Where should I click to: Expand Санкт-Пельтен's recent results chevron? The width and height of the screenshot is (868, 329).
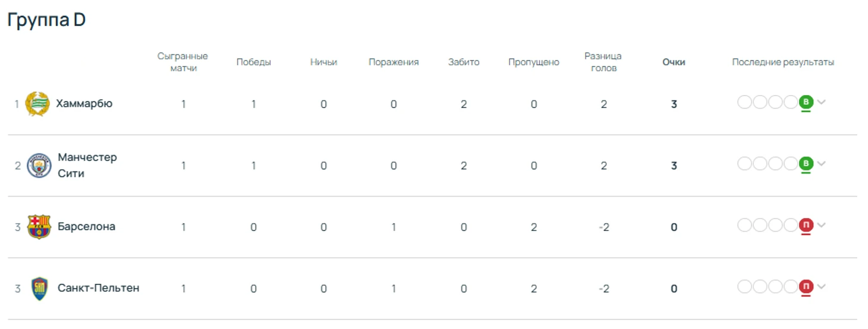[822, 287]
